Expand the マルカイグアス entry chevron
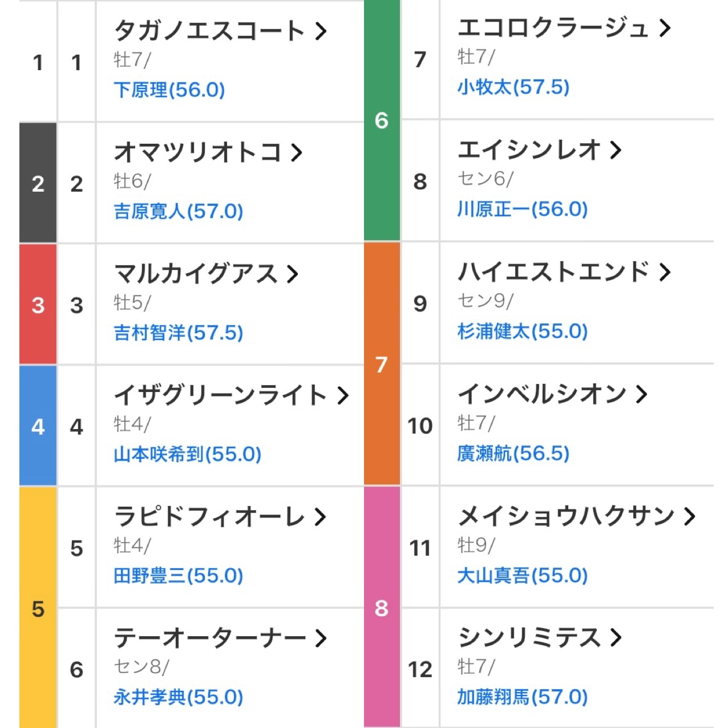This screenshot has height=728, width=728. (293, 274)
